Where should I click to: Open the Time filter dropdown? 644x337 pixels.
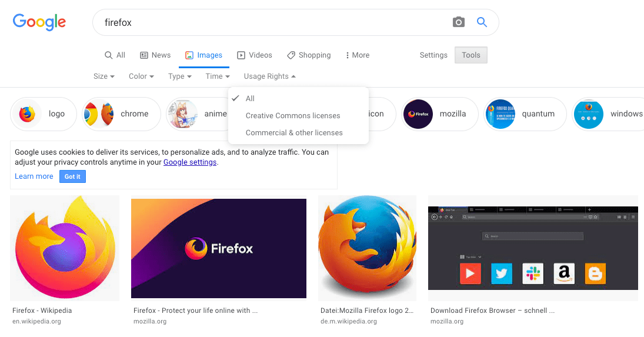[217, 76]
